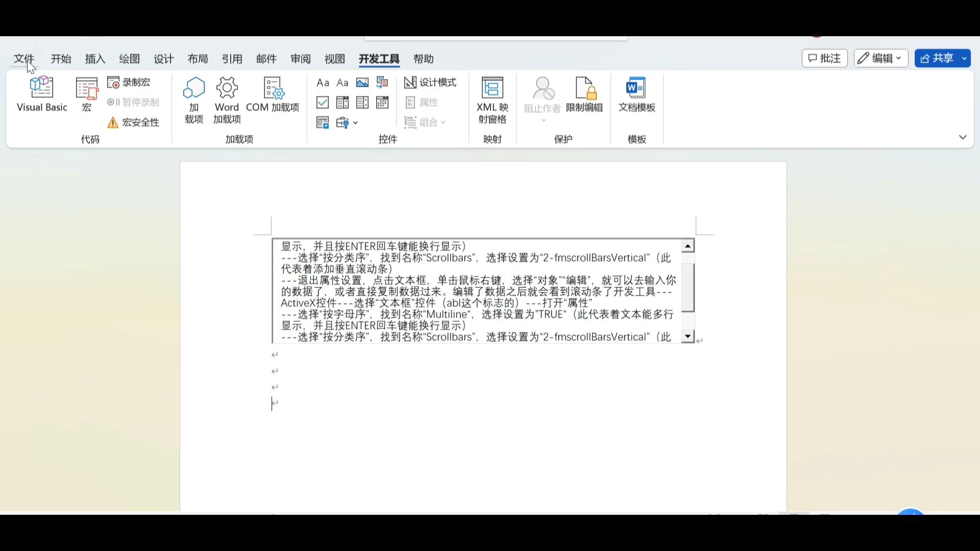Open the 编辑 mode dropdown
Screen dimensions: 980x551
click(x=881, y=59)
